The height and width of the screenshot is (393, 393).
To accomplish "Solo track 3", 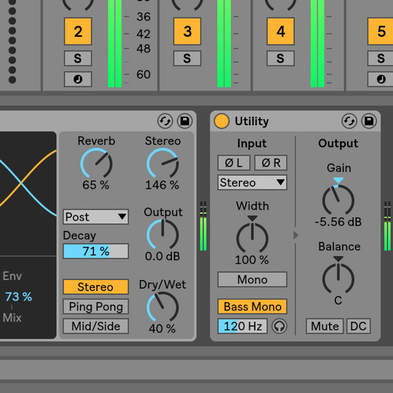I will [187, 58].
